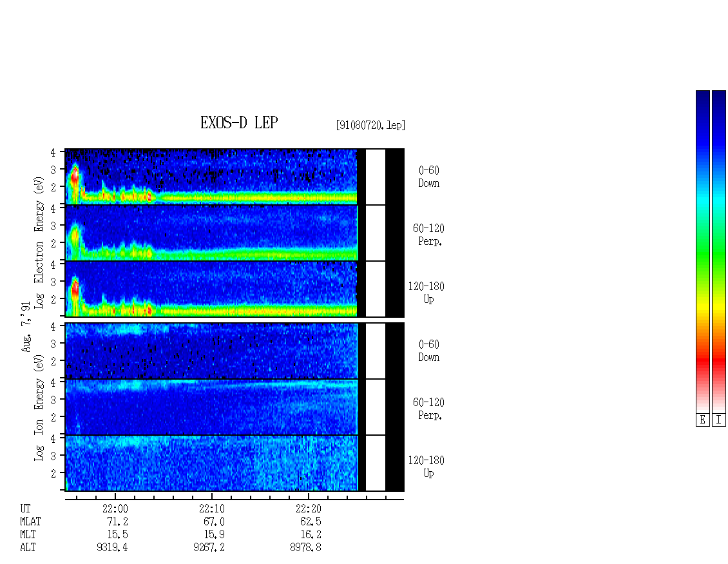Click the EXOS-D LEP plot title

pos(239,122)
